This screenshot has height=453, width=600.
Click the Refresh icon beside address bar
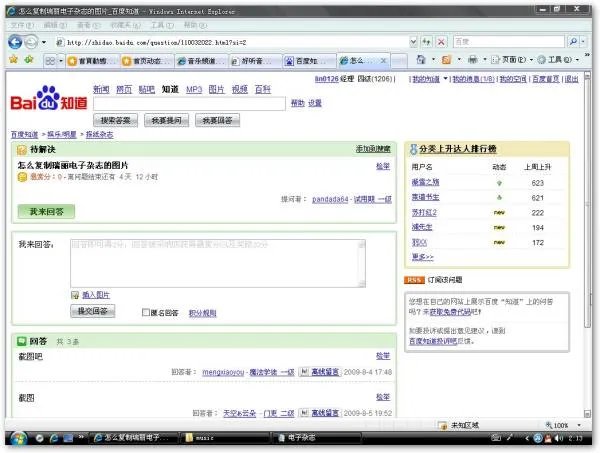click(x=427, y=42)
